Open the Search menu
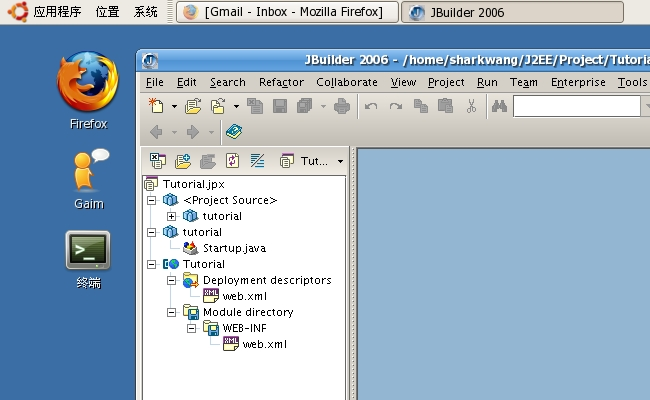Screen dimensions: 650x400 click(228, 82)
